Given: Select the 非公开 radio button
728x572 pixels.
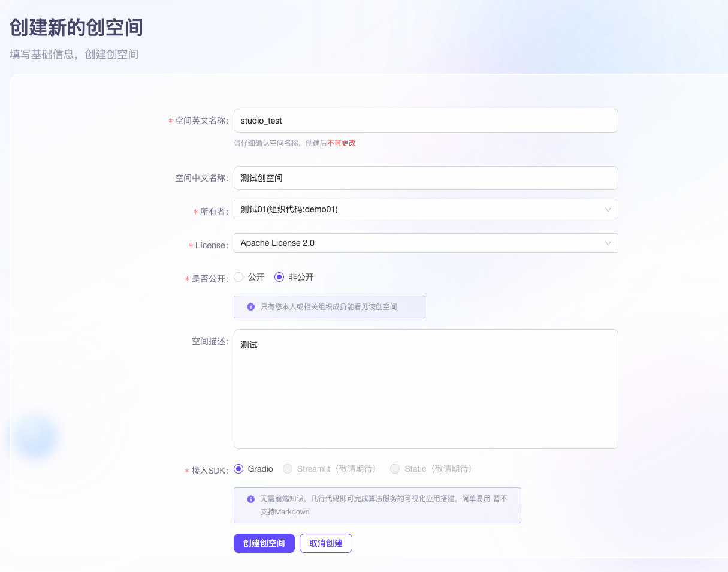Looking at the screenshot, I should coord(279,277).
